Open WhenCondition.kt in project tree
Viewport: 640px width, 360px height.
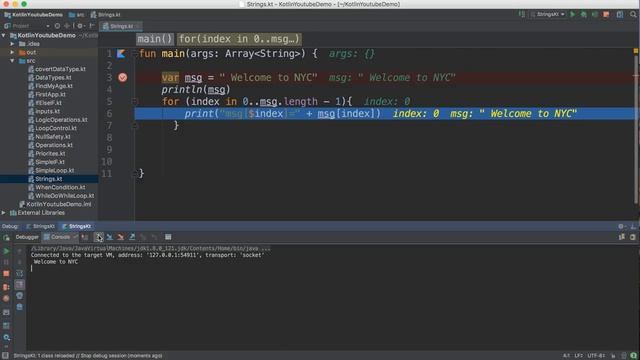coord(60,187)
